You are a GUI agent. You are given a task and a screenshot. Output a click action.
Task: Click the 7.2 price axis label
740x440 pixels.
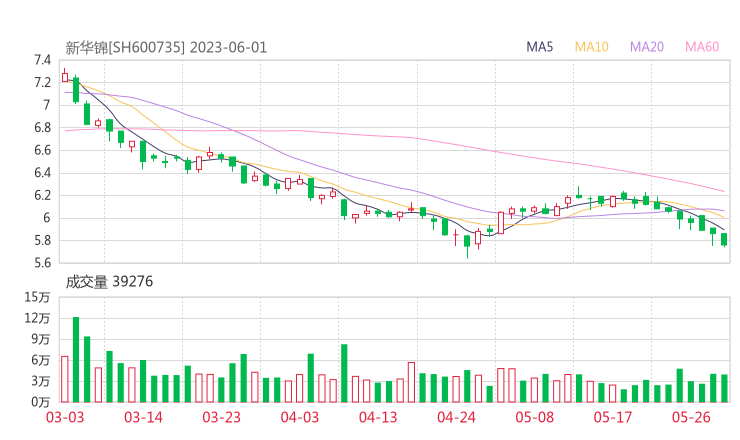[x=42, y=83]
